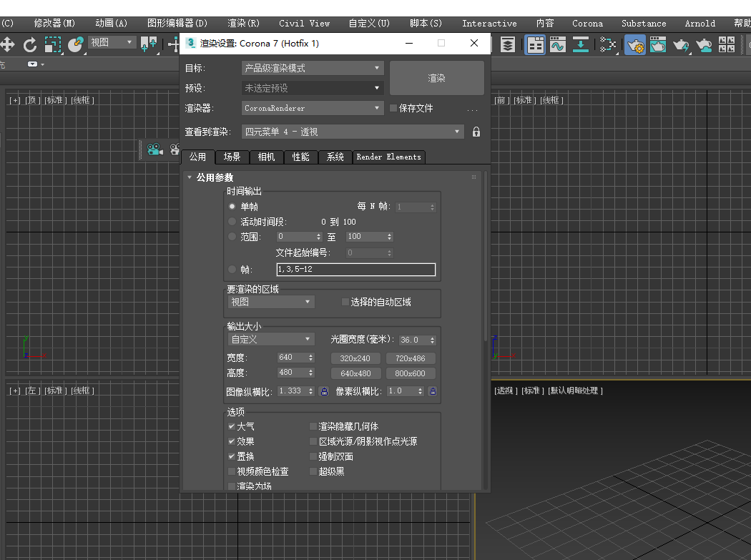This screenshot has height=560, width=751.
Task: Select the 活动时间段 radio button
Action: 232,222
